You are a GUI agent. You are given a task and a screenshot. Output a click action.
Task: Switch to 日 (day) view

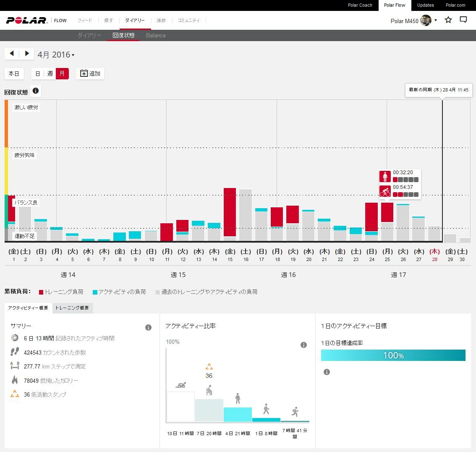pyautogui.click(x=38, y=74)
